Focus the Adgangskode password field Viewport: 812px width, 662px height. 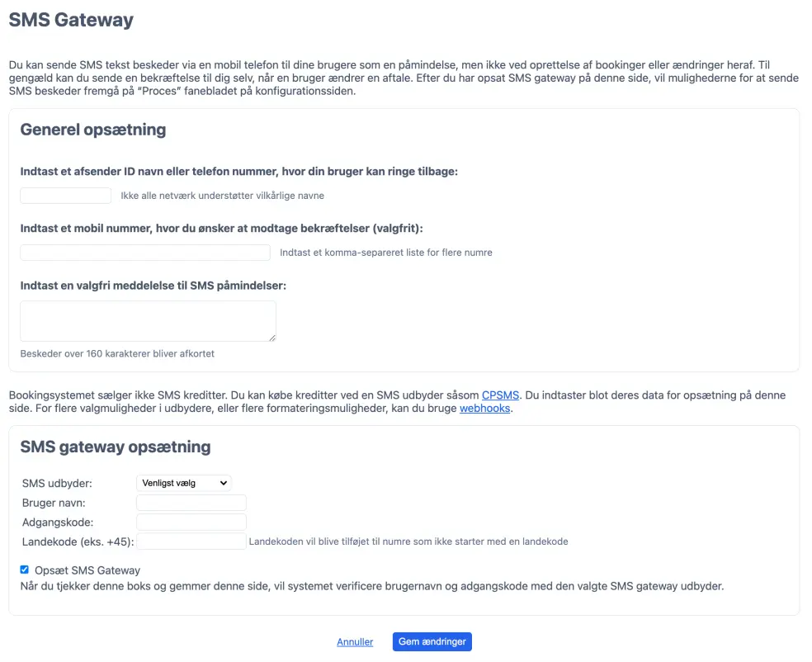click(x=191, y=522)
